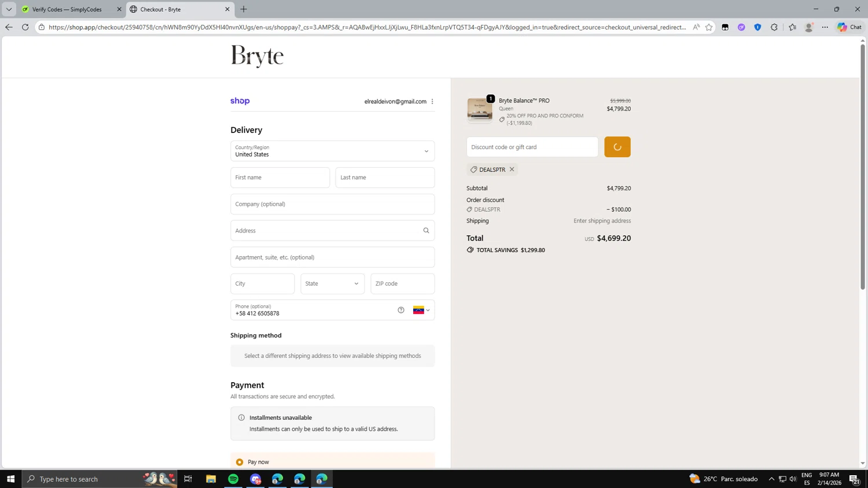The width and height of the screenshot is (868, 488).
Task: Click the taskbar search box
Action: coord(100,479)
